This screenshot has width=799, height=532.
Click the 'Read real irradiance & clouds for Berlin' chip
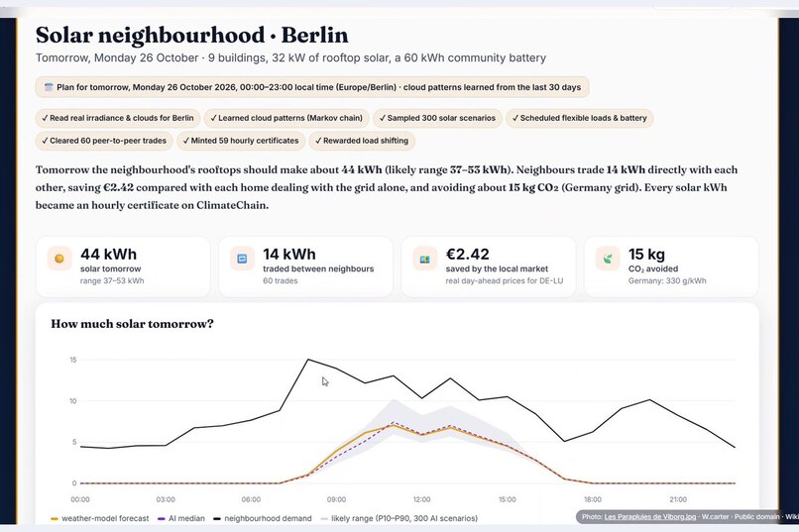coord(118,118)
